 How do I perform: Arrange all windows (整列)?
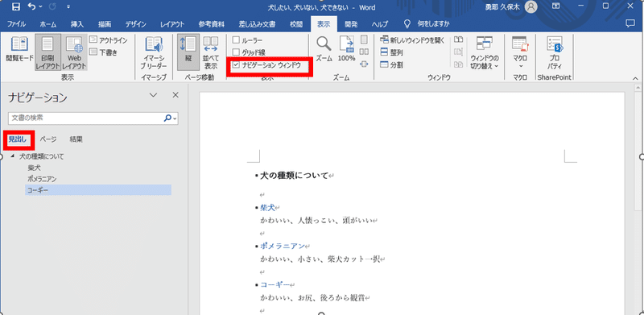[x=391, y=52]
